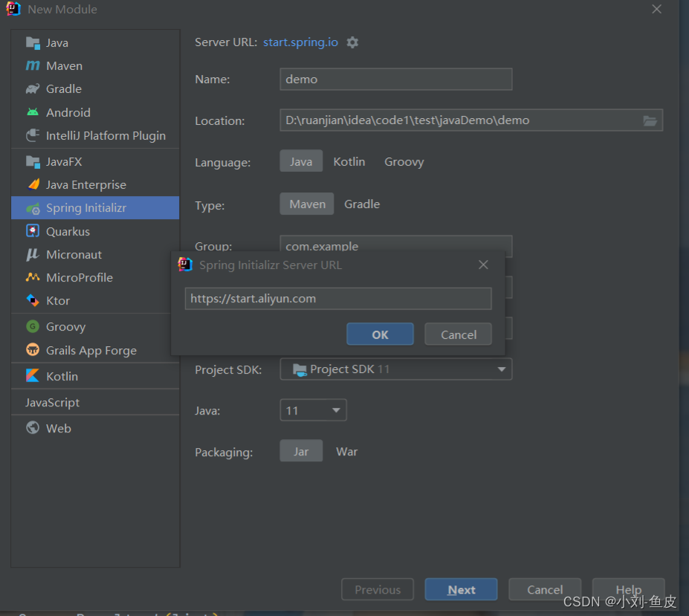Close the Spring Initializr Server URL dialog
The width and height of the screenshot is (689, 616).
(483, 265)
